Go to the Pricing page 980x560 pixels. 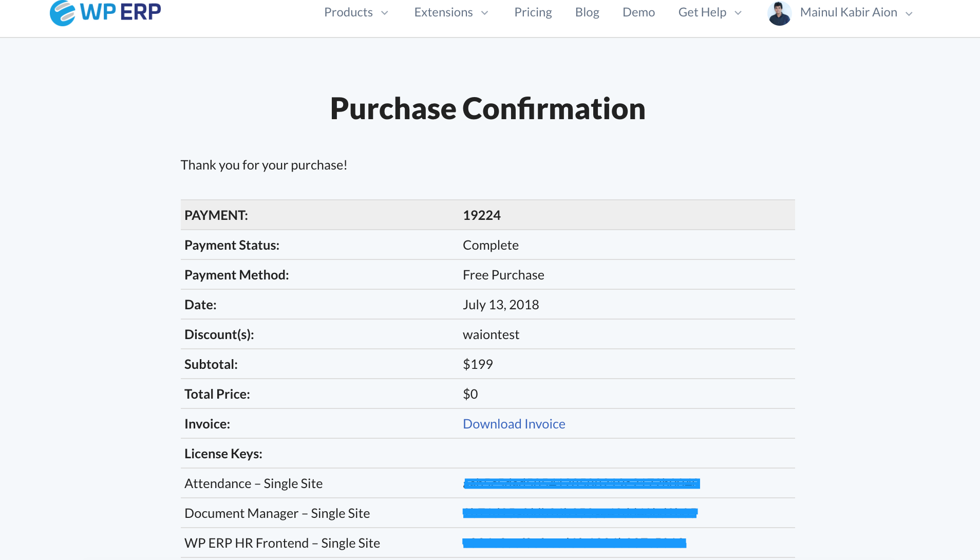pyautogui.click(x=533, y=12)
